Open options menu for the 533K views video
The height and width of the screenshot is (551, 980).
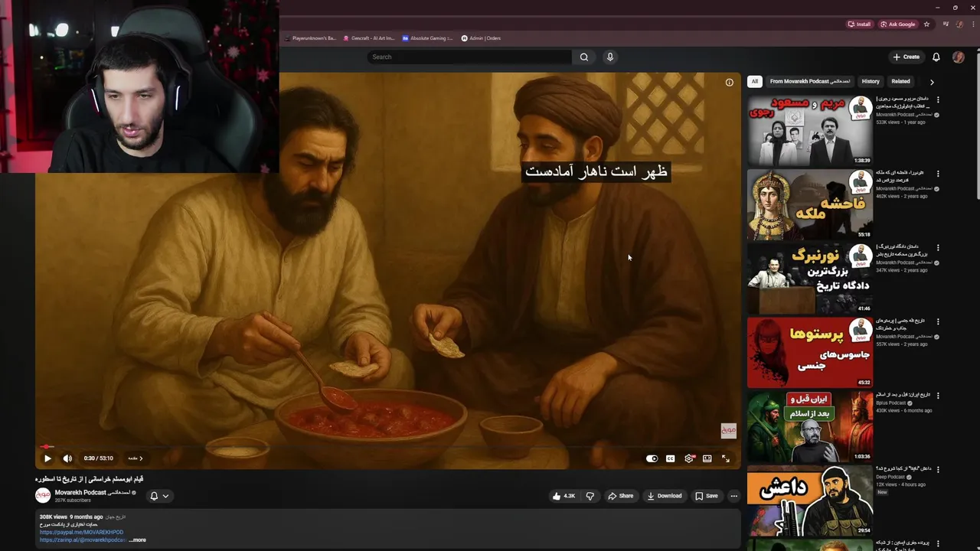[x=938, y=99]
